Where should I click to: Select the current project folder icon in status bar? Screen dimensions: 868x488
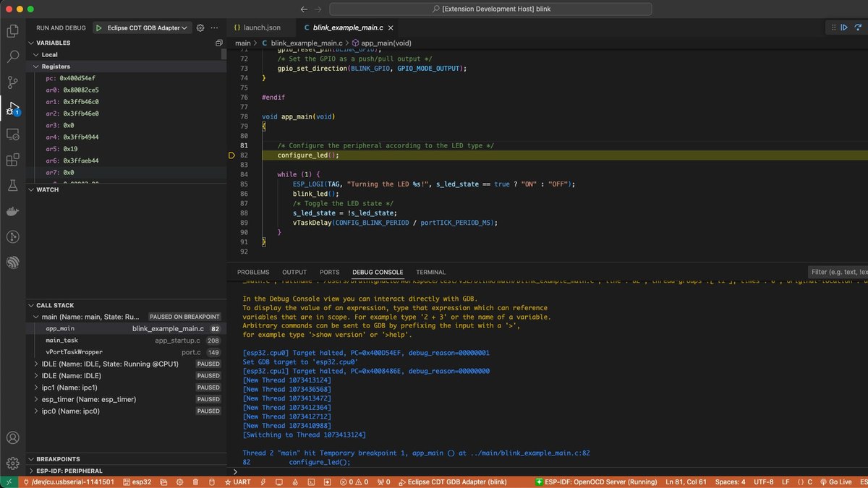(x=162, y=481)
